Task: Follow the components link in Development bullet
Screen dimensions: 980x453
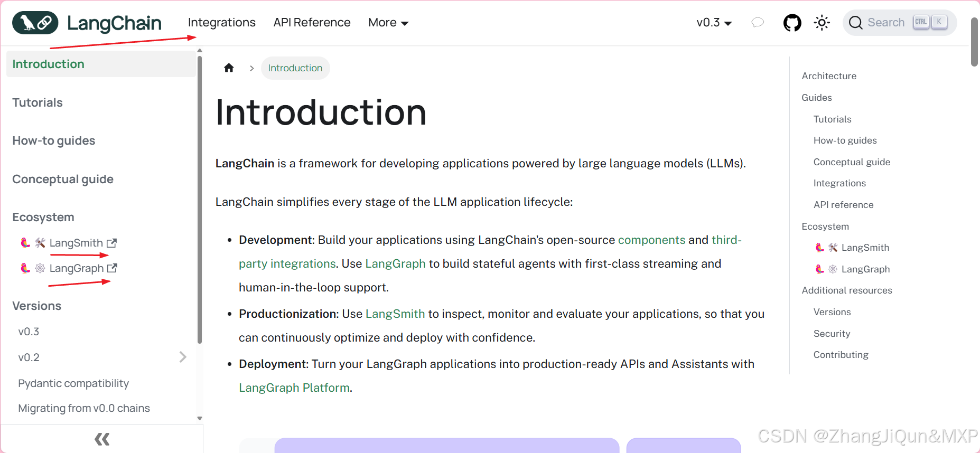Action: 651,240
